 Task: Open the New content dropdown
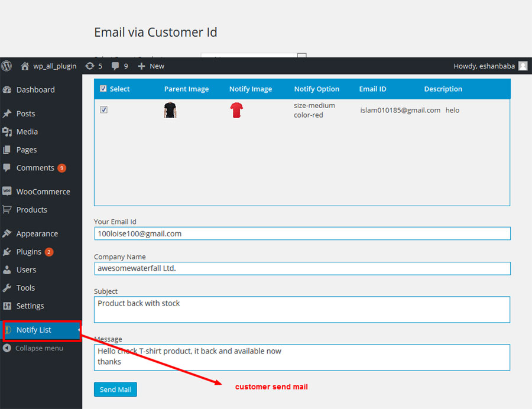(x=151, y=66)
